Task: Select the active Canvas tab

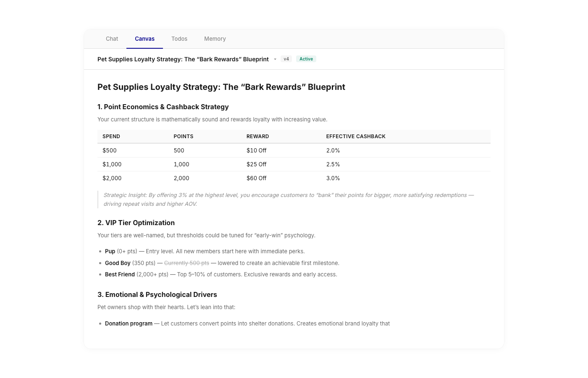Action: pyautogui.click(x=144, y=39)
